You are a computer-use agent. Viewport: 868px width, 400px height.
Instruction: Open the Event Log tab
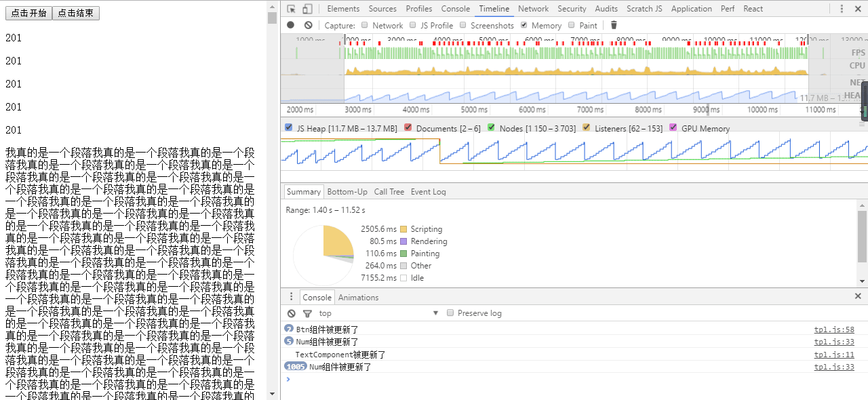click(x=428, y=192)
